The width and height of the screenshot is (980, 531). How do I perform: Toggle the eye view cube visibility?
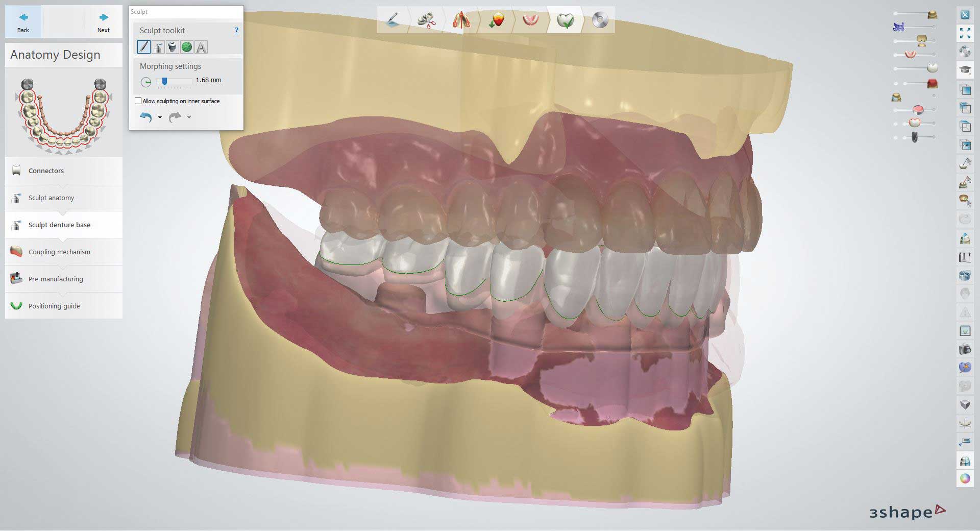point(965,145)
